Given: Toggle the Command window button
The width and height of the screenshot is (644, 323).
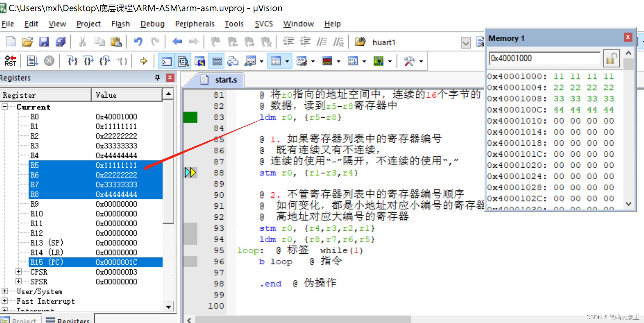Looking at the screenshot, I should [x=167, y=61].
